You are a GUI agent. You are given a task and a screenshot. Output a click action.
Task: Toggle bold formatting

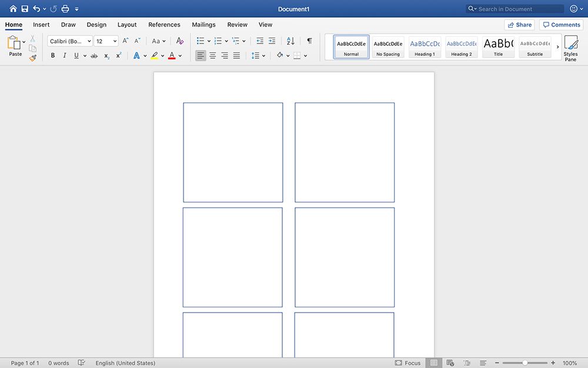[x=53, y=55]
